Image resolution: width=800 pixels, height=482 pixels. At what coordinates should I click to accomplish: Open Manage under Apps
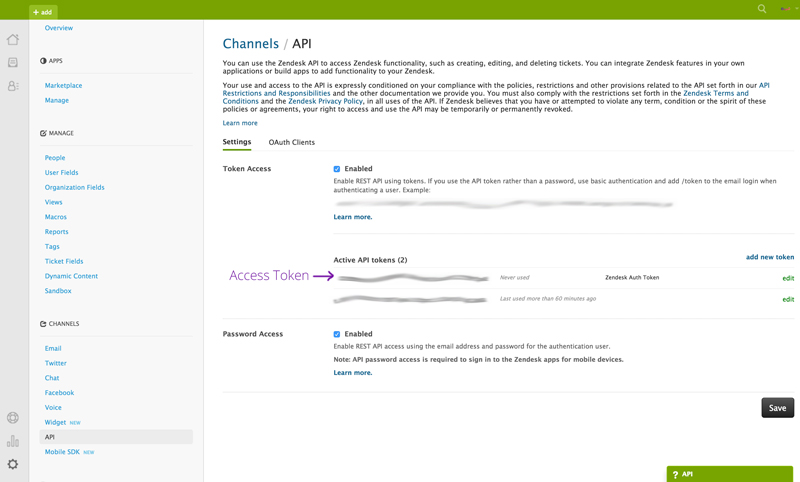pyautogui.click(x=57, y=100)
